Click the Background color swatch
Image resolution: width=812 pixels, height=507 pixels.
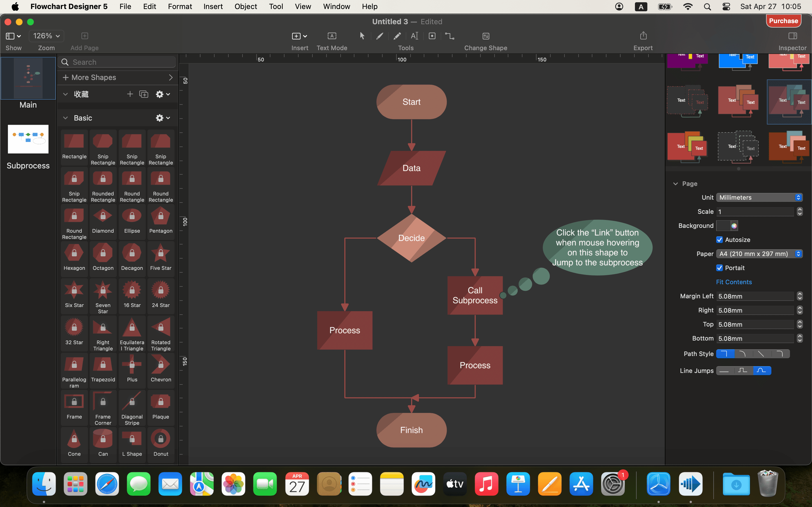(727, 226)
